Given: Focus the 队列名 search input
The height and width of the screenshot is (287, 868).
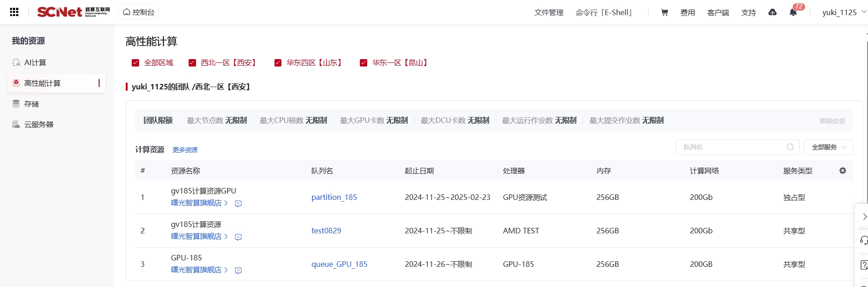Looking at the screenshot, I should point(732,147).
